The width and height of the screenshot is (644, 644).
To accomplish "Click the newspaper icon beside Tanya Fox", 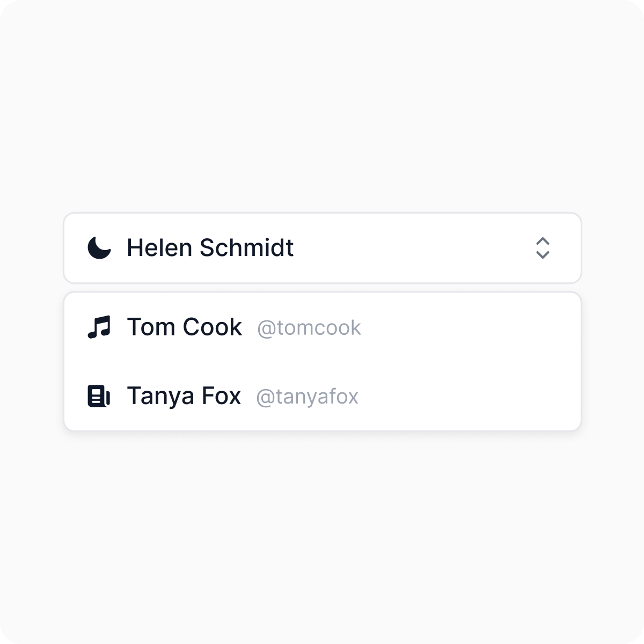I will click(99, 396).
